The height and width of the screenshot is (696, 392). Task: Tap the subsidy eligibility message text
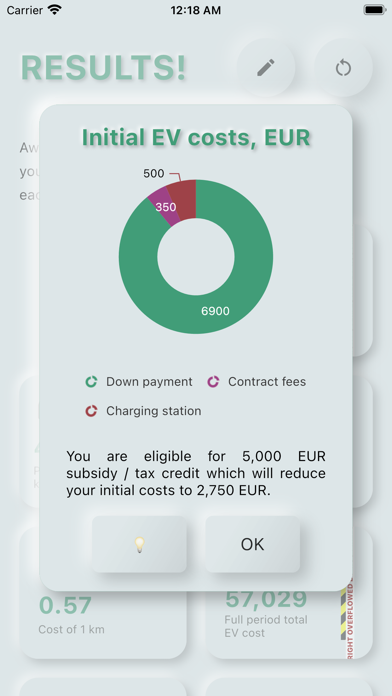click(x=196, y=474)
